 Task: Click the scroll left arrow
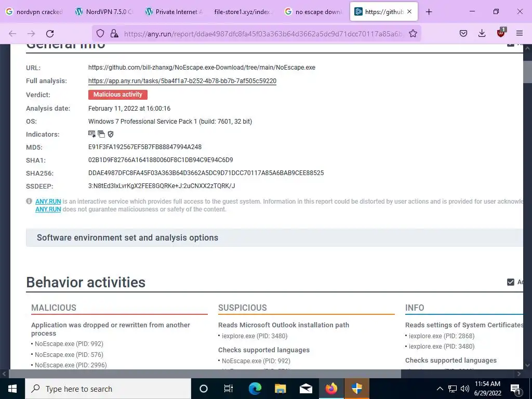[x=4, y=374]
